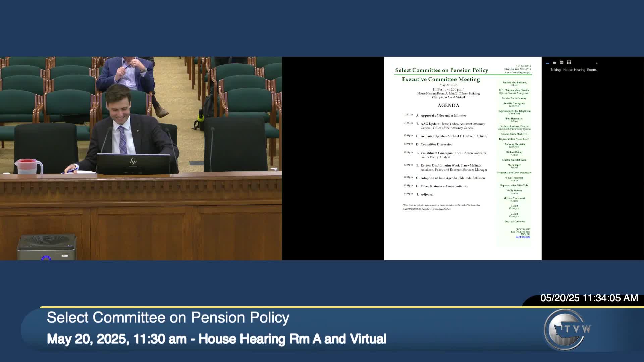Click the committee hearing room video feed

coord(141,158)
